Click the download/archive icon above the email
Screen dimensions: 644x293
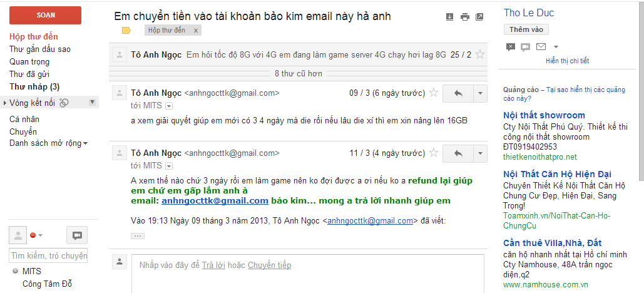pos(450,17)
